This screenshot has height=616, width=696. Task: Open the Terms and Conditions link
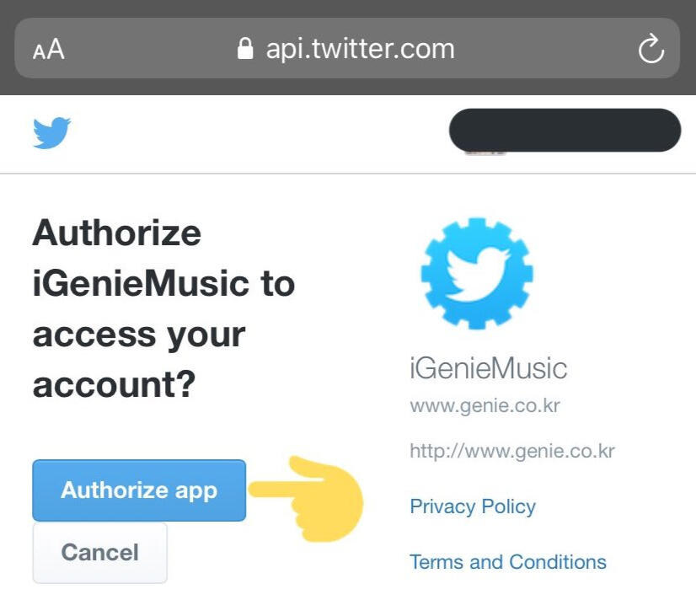tap(507, 562)
